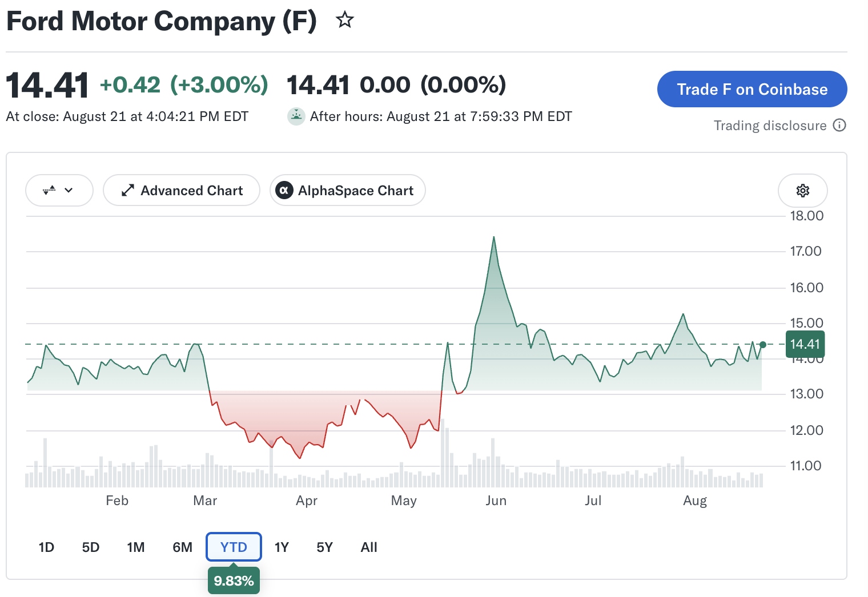Click the After hours timestamp text
868x597 pixels.
pyautogui.click(x=441, y=116)
